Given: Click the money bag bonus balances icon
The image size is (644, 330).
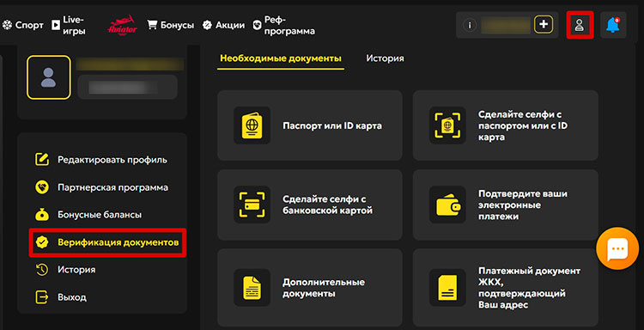Looking at the screenshot, I should tap(42, 215).
